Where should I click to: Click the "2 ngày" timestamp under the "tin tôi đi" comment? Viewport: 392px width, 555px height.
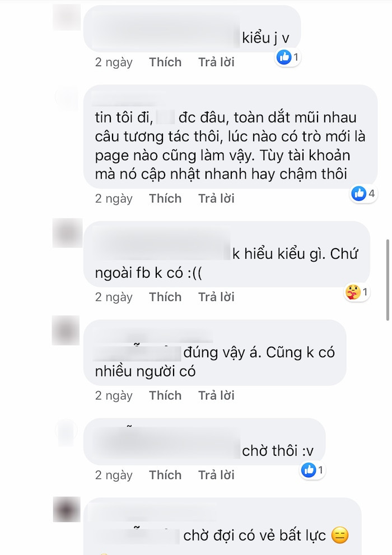coord(114,199)
